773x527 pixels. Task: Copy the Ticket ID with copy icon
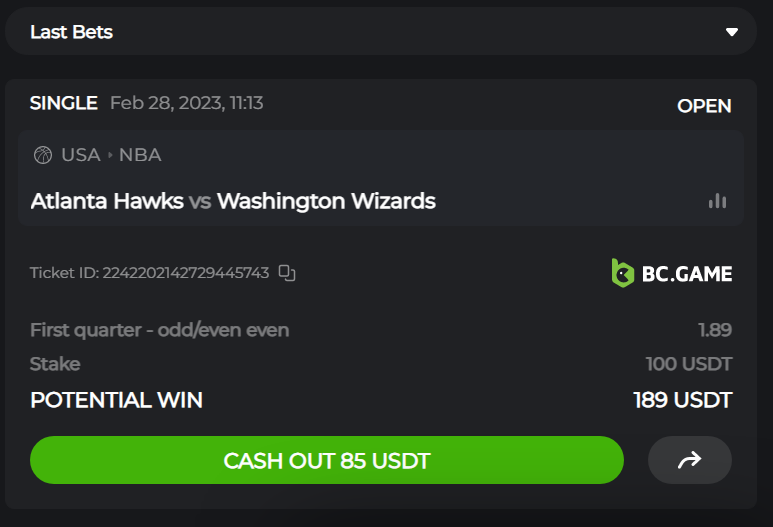[x=287, y=273]
